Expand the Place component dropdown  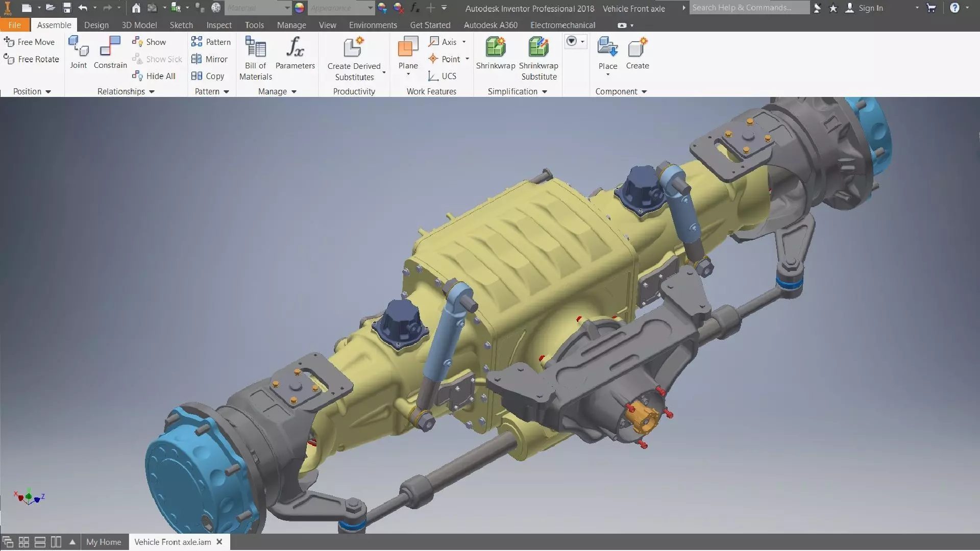point(607,75)
